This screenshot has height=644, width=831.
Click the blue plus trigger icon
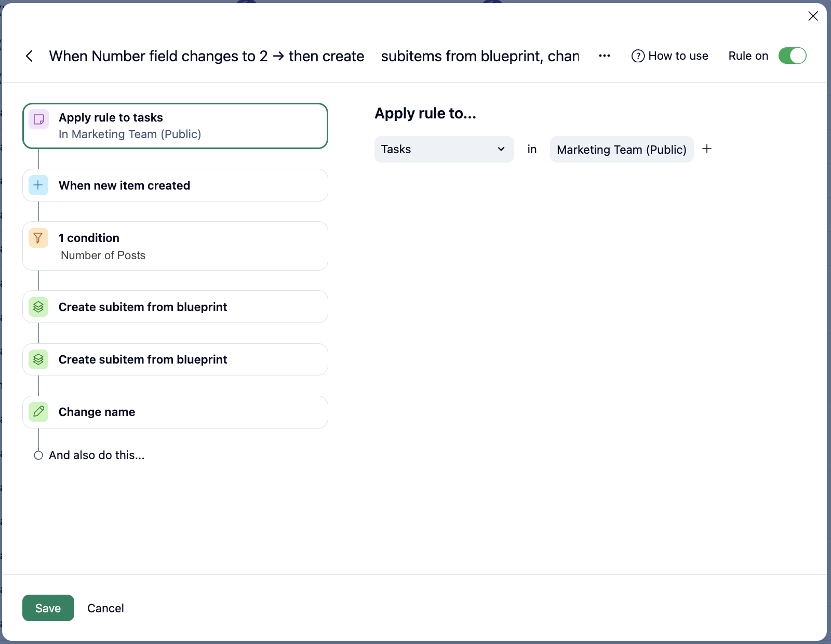point(38,185)
